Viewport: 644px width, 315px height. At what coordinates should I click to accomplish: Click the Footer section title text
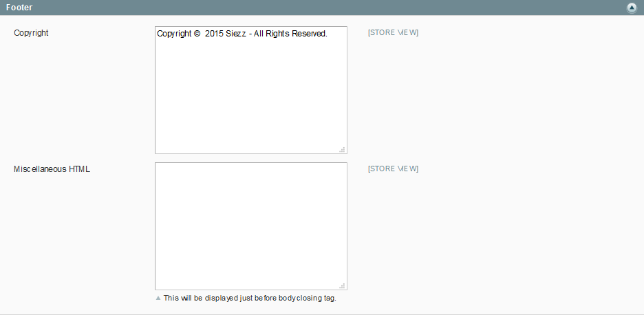click(x=19, y=8)
